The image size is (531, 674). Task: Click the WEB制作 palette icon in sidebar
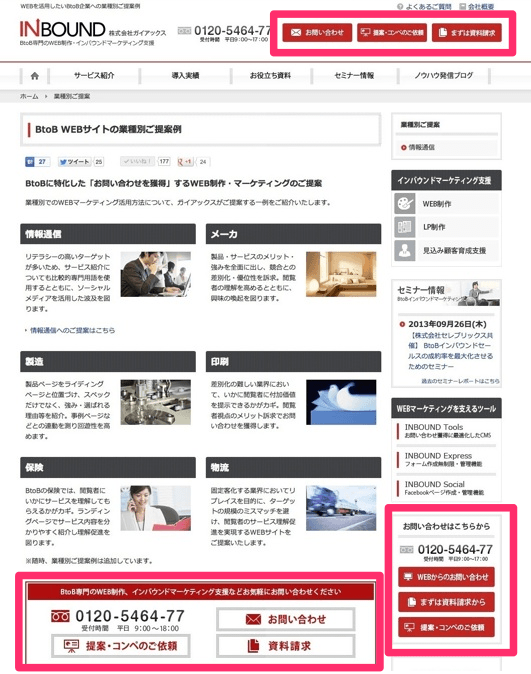[x=404, y=203]
